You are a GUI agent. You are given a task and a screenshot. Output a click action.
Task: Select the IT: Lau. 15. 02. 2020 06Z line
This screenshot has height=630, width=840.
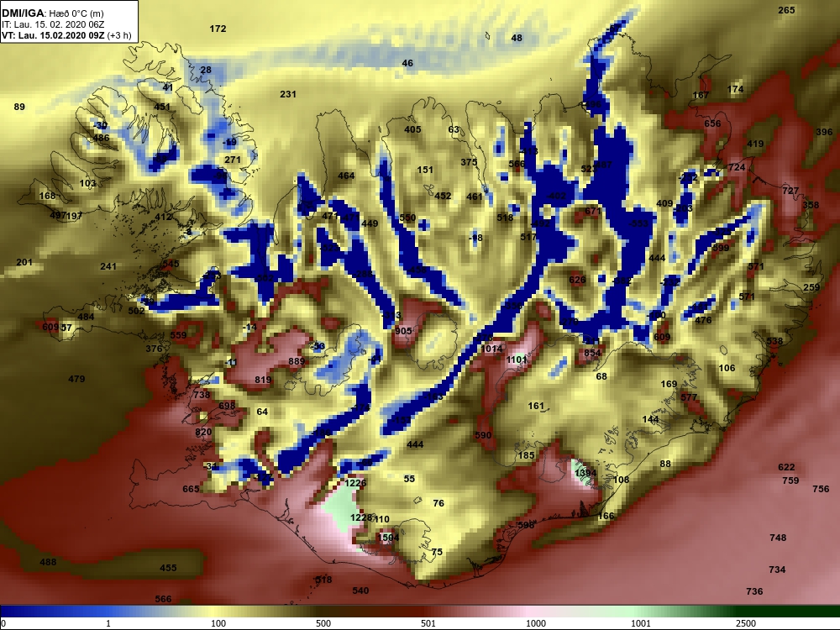(53, 24)
